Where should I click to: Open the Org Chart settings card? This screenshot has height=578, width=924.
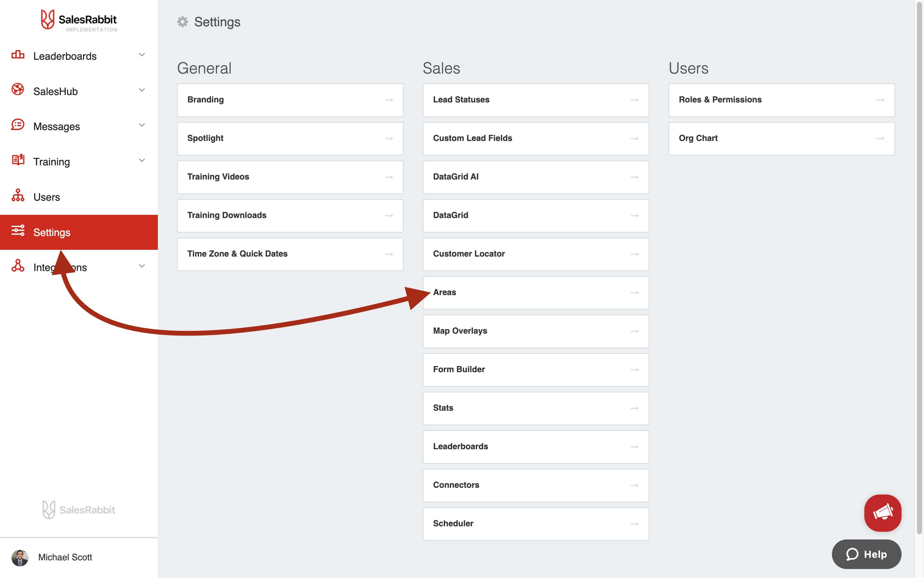pos(782,139)
